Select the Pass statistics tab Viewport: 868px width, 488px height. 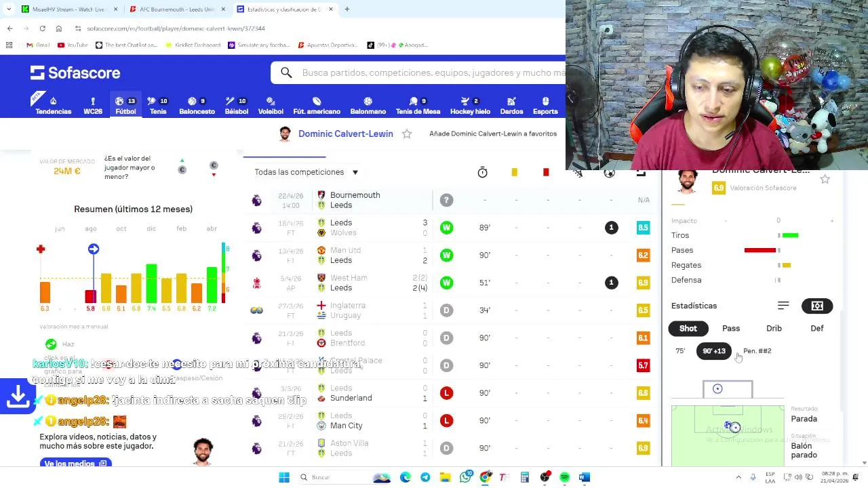731,328
